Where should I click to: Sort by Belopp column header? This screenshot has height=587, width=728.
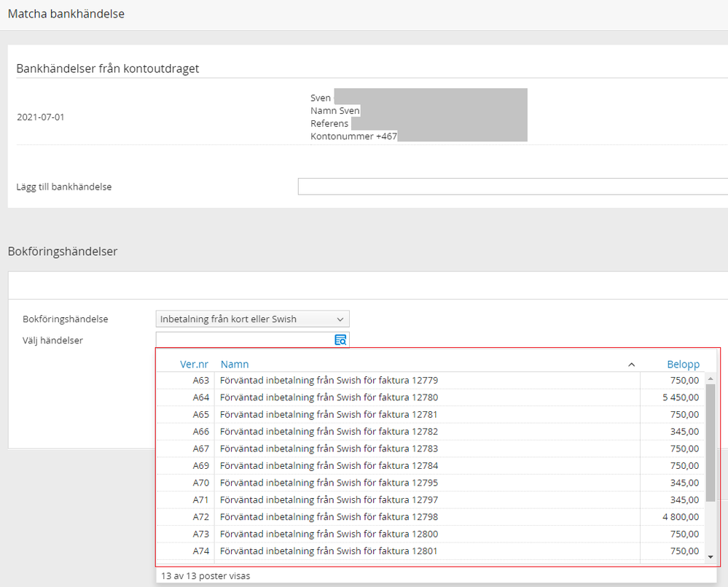[683, 364]
